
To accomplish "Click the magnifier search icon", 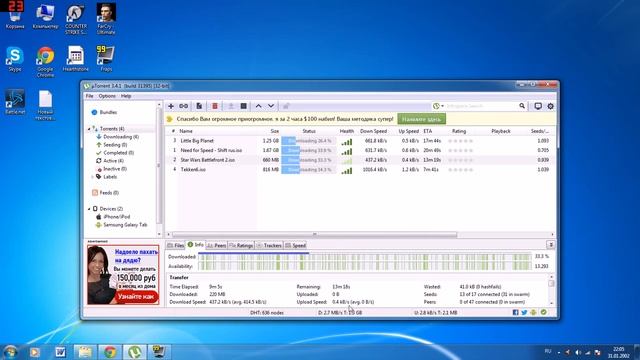I will pyautogui.click(x=522, y=106).
